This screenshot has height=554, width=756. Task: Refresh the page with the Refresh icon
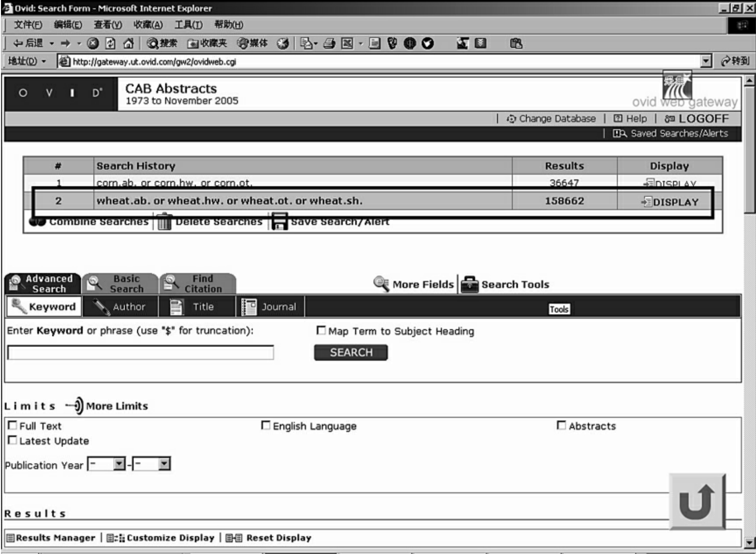[x=111, y=44]
